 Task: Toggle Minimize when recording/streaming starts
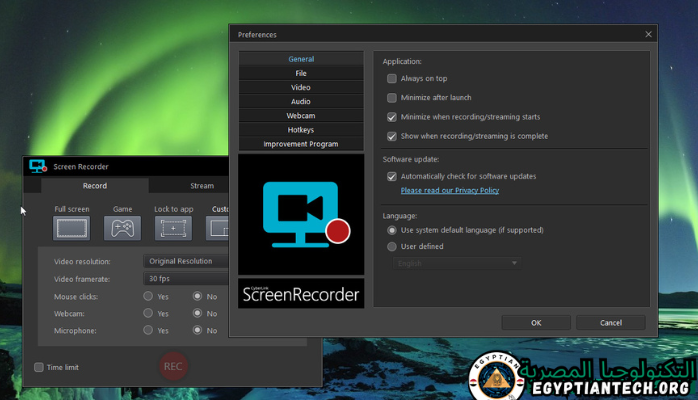392,117
